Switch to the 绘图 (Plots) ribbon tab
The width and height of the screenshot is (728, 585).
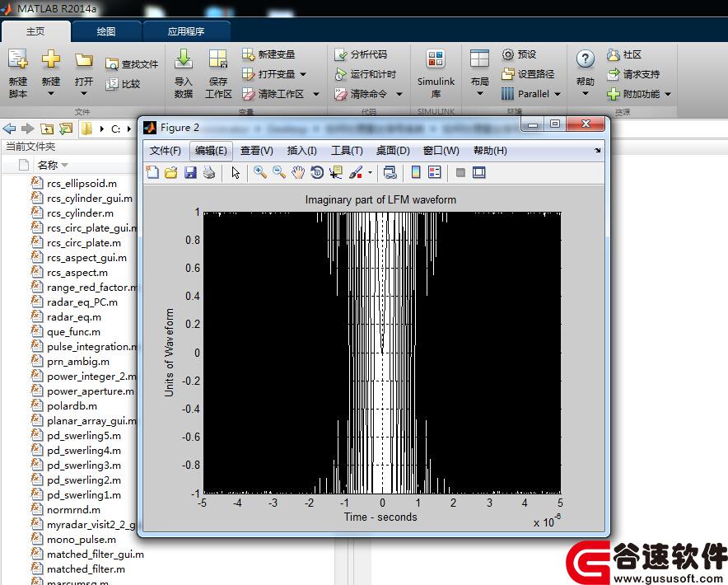click(106, 31)
